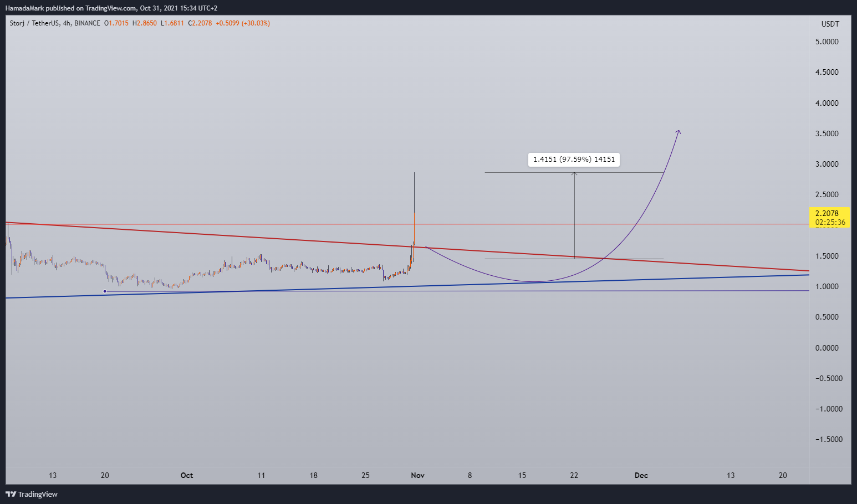Click the 2.5000 price axis label
Viewport: 857px width, 504px height.
(827, 194)
